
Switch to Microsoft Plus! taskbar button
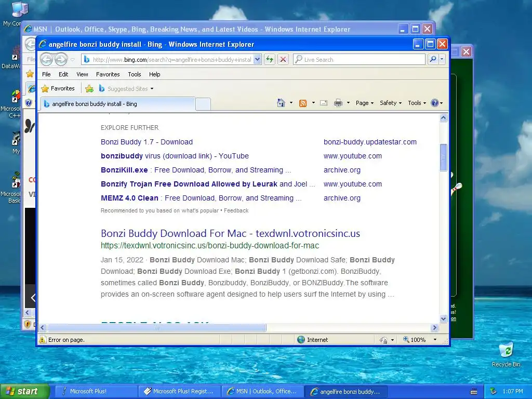96,391
